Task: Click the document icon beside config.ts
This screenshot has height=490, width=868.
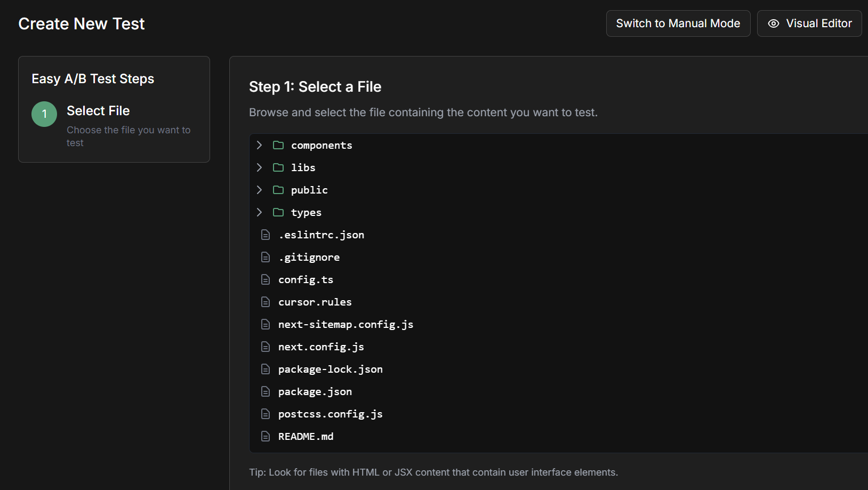Action: pos(266,279)
